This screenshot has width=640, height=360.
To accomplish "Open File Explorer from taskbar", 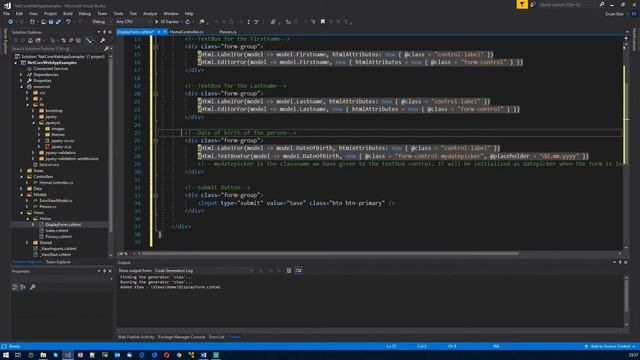I will click(x=43, y=355).
